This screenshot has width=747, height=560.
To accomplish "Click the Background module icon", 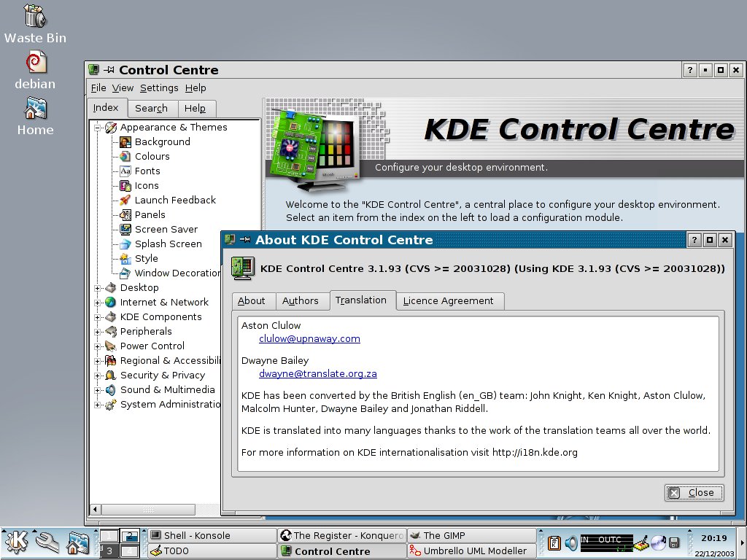I will click(x=125, y=142).
